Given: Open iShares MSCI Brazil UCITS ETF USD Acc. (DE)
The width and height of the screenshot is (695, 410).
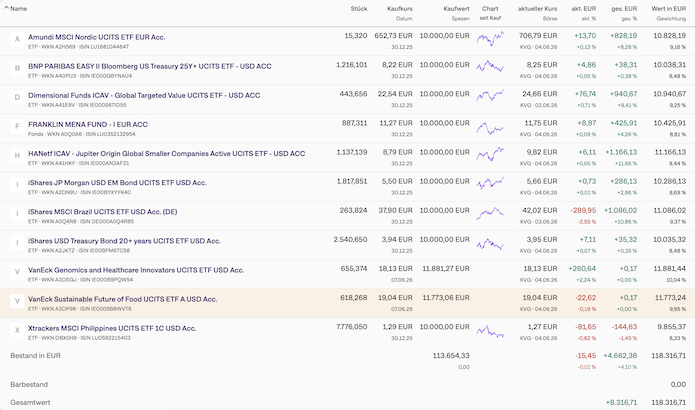Looking at the screenshot, I should click(x=103, y=212).
